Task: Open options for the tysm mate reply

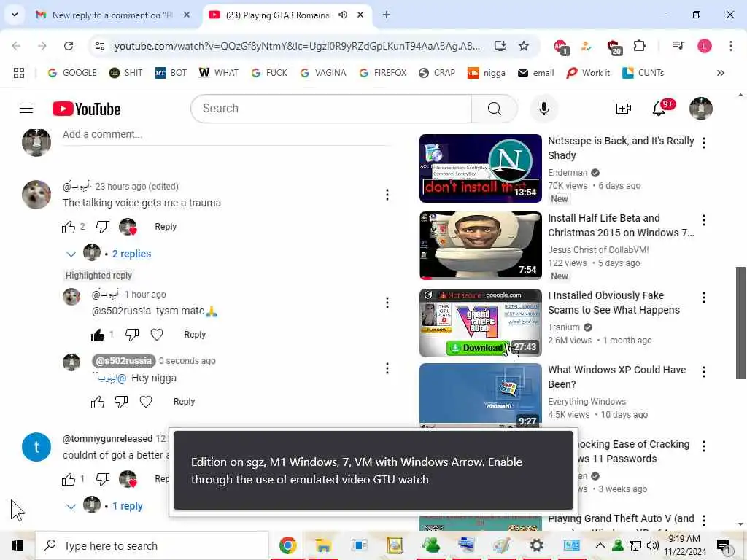Action: click(387, 303)
